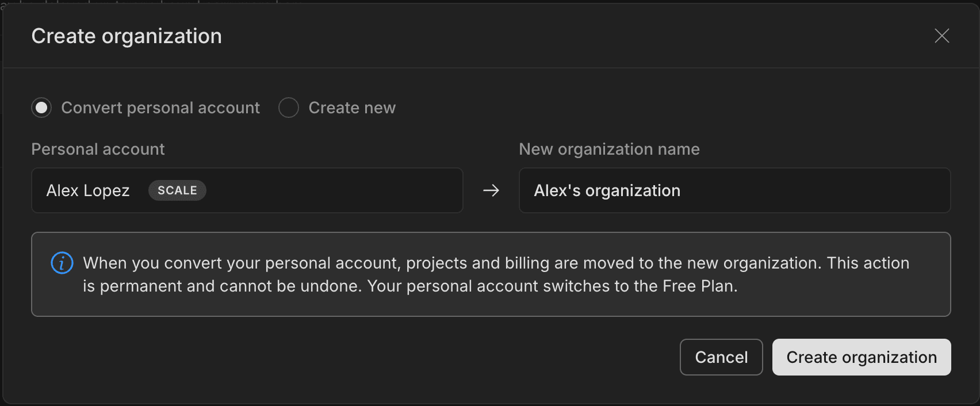Screen dimensions: 980x406
Task: Click the 'Create new' option label
Action: pos(352,108)
